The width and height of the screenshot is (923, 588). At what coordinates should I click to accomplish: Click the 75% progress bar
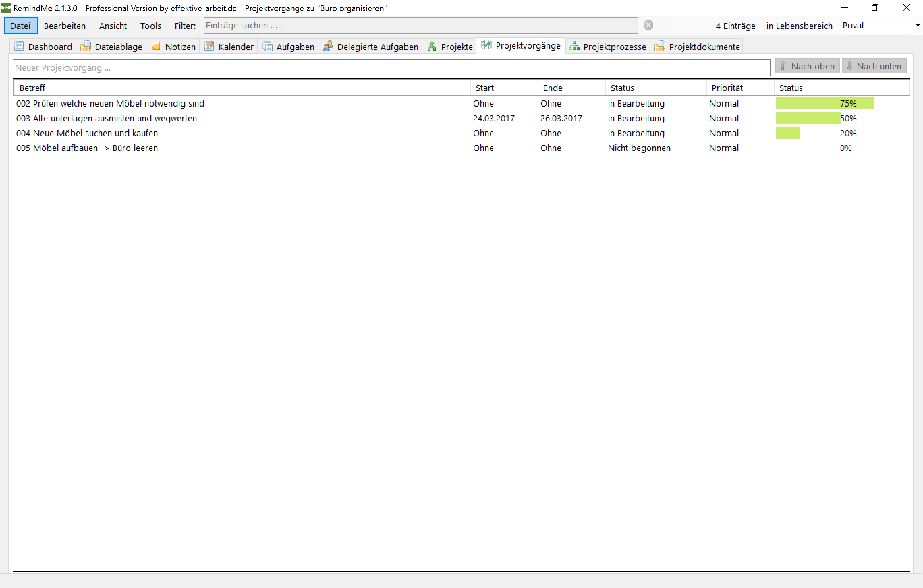pyautogui.click(x=825, y=103)
